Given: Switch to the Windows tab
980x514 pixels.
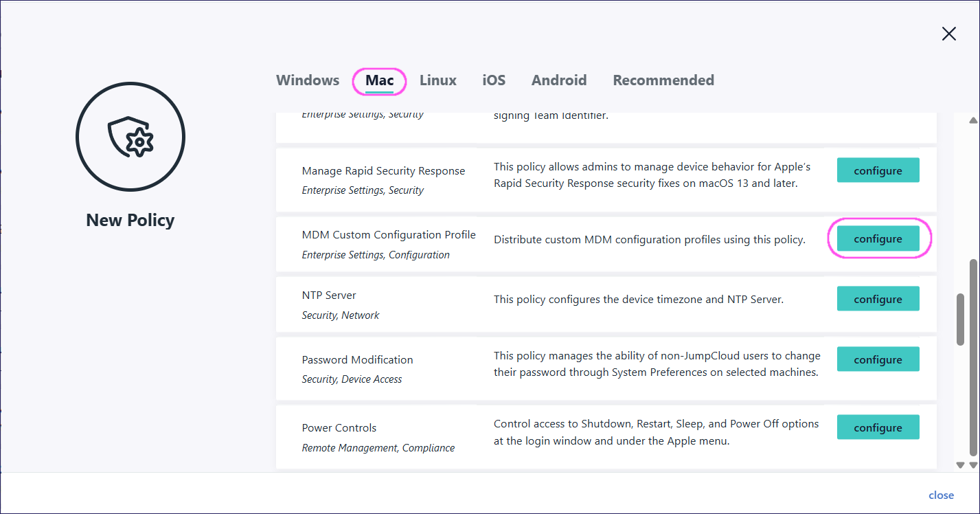Looking at the screenshot, I should [x=308, y=80].
